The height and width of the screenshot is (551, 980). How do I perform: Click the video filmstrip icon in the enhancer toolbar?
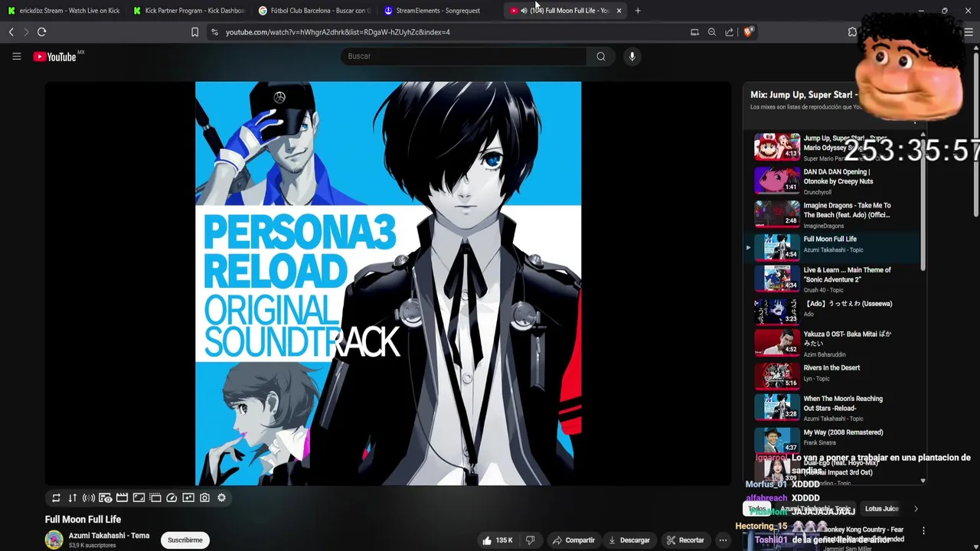point(155,497)
